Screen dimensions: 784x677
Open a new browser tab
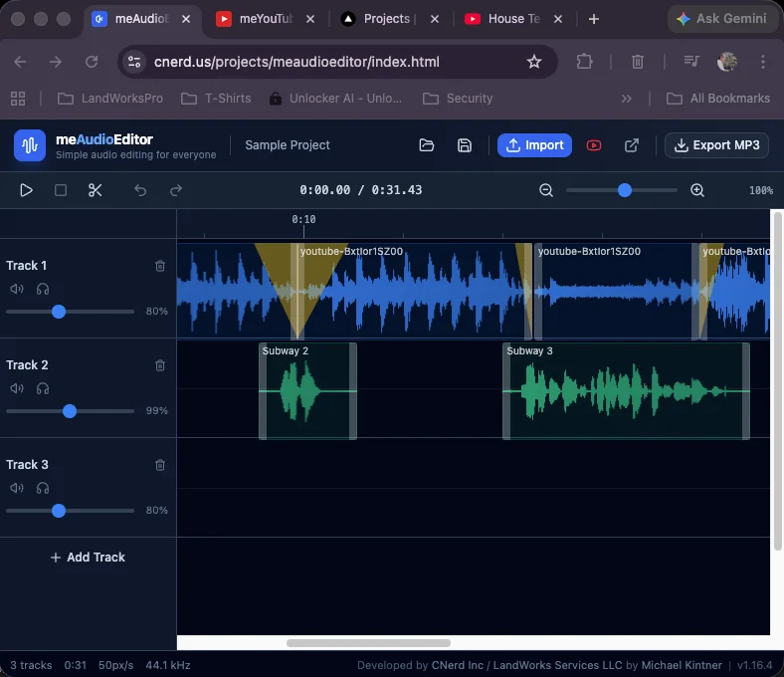[x=594, y=19]
